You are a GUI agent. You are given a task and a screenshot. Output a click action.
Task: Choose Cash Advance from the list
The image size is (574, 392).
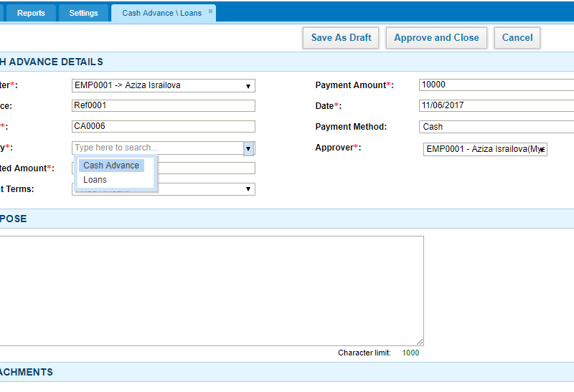111,166
